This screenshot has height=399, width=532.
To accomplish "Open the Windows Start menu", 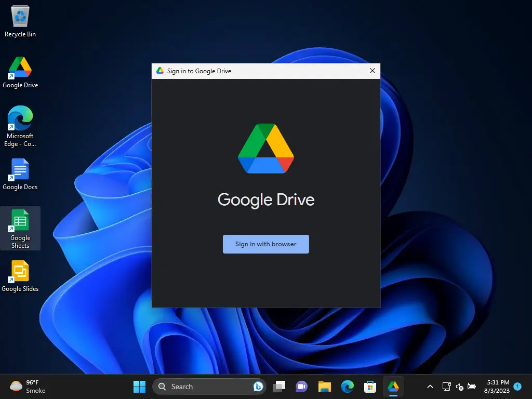I will pyautogui.click(x=139, y=387).
